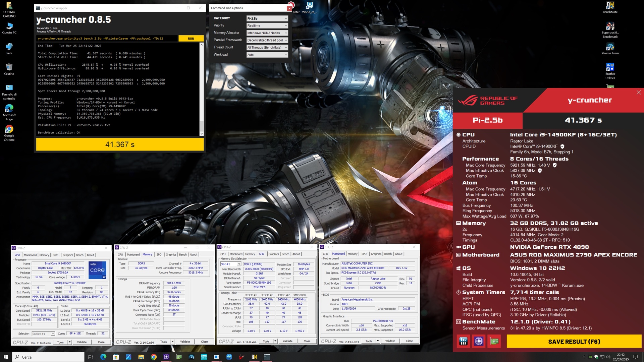
Task: Click Close in the CPU-Z Memory window
Action: [x=204, y=342]
